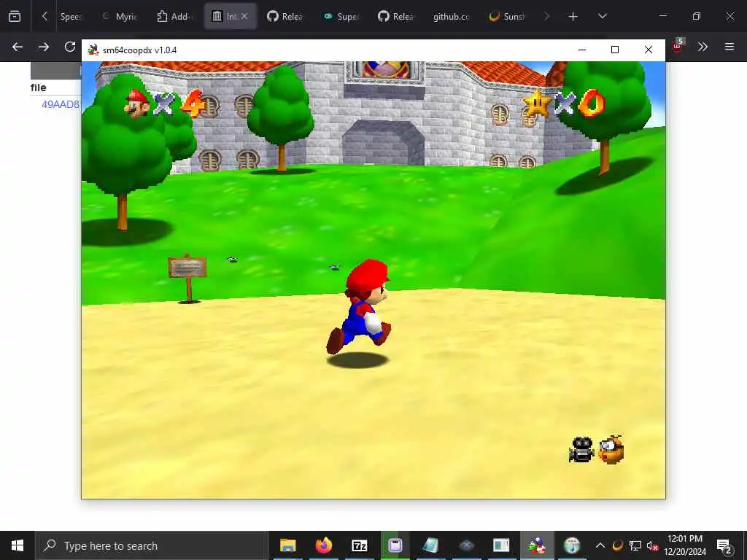Image resolution: width=747 pixels, height=560 pixels.
Task: Click the taskbar search box
Action: coord(152,545)
